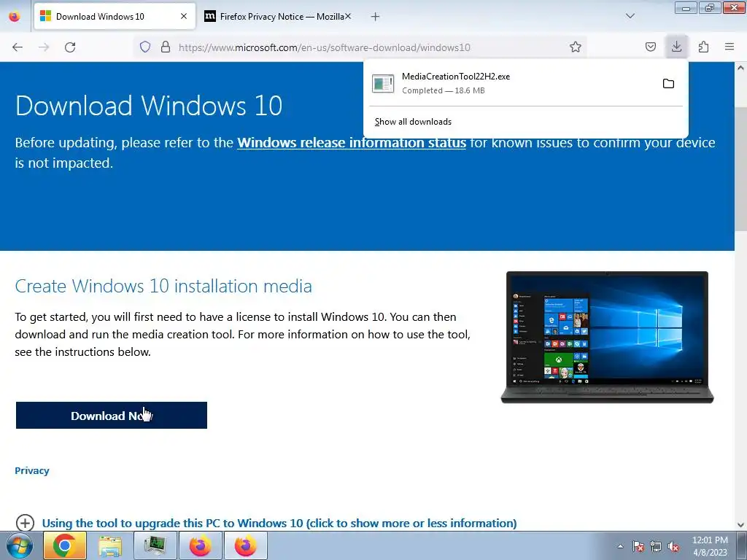Switch to Download Windows 10 tab
Image resolution: width=747 pixels, height=560 pixels.
(x=115, y=16)
